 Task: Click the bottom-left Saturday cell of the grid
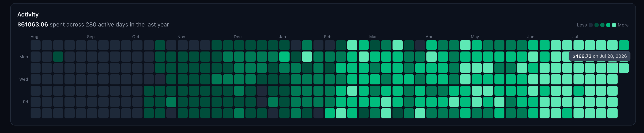click(36, 113)
